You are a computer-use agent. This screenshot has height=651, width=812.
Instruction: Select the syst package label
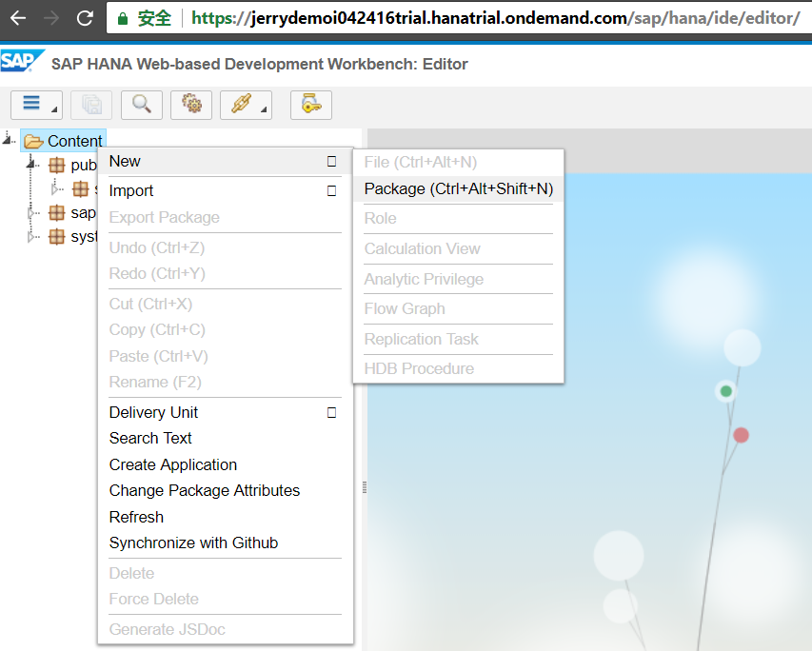84,237
